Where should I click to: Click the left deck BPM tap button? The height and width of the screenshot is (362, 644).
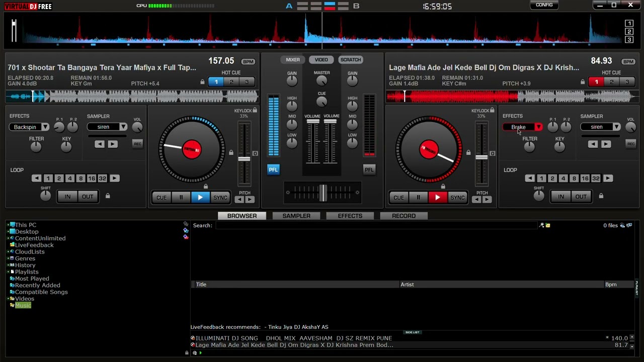pos(248,62)
